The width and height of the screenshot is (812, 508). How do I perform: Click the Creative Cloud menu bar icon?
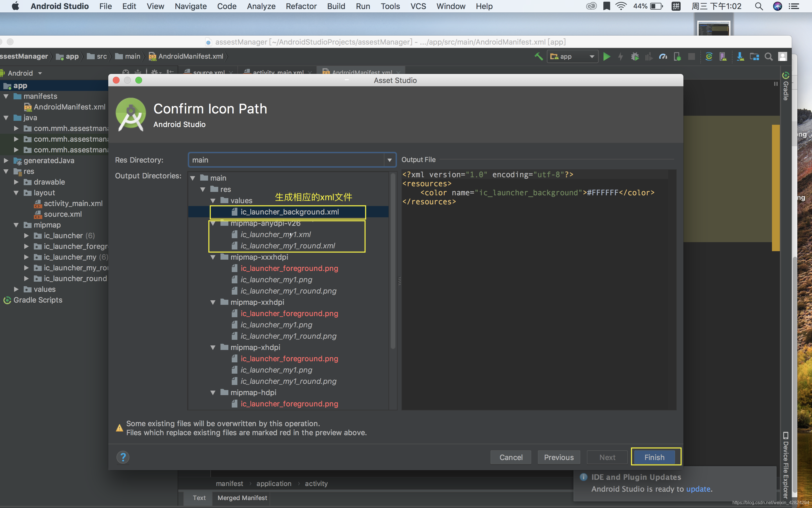591,6
